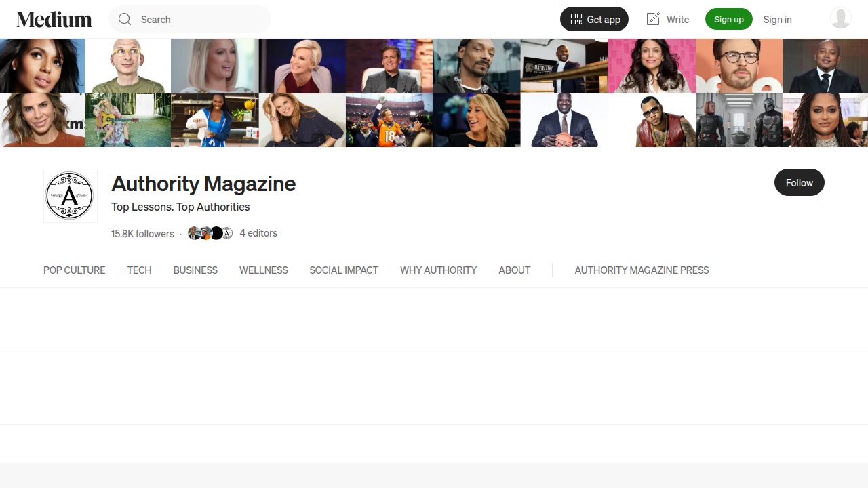This screenshot has width=868, height=488.
Task: Click the football player number 18 photo
Action: (389, 120)
